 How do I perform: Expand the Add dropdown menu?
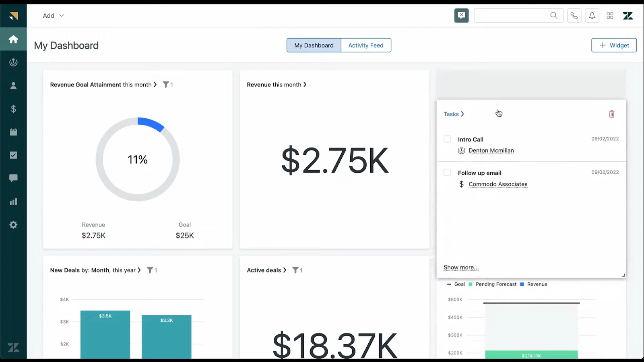tap(54, 16)
